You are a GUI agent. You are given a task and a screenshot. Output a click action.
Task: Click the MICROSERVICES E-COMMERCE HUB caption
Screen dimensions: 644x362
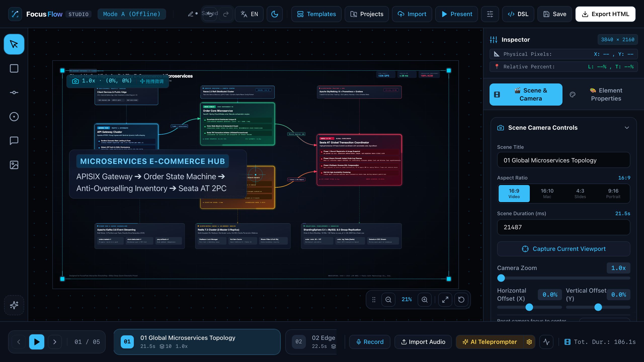point(153,161)
